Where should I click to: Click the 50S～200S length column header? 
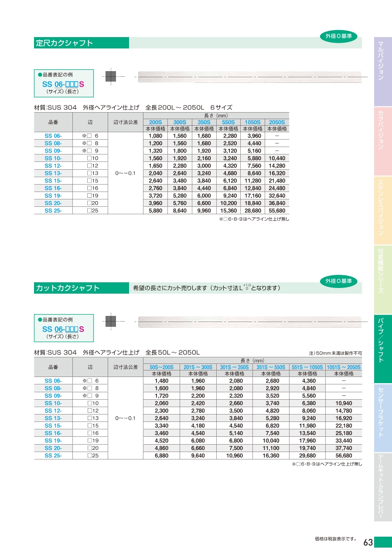pos(161,367)
